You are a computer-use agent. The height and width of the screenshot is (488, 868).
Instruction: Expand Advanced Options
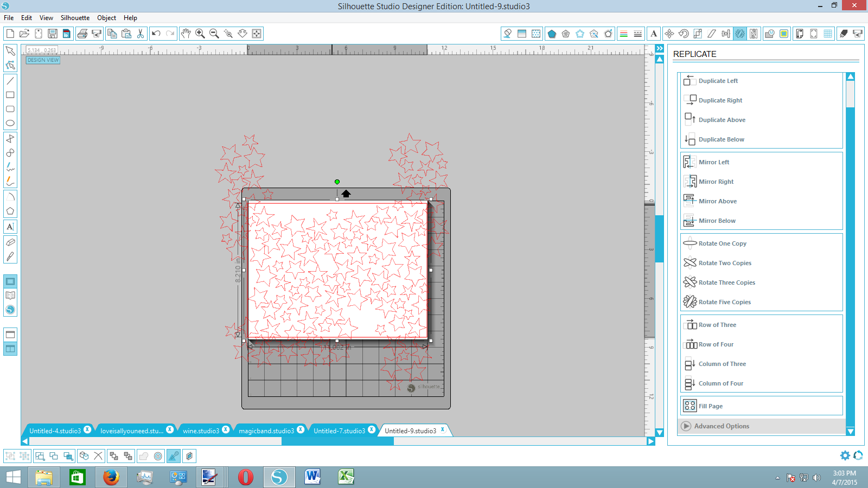(762, 426)
